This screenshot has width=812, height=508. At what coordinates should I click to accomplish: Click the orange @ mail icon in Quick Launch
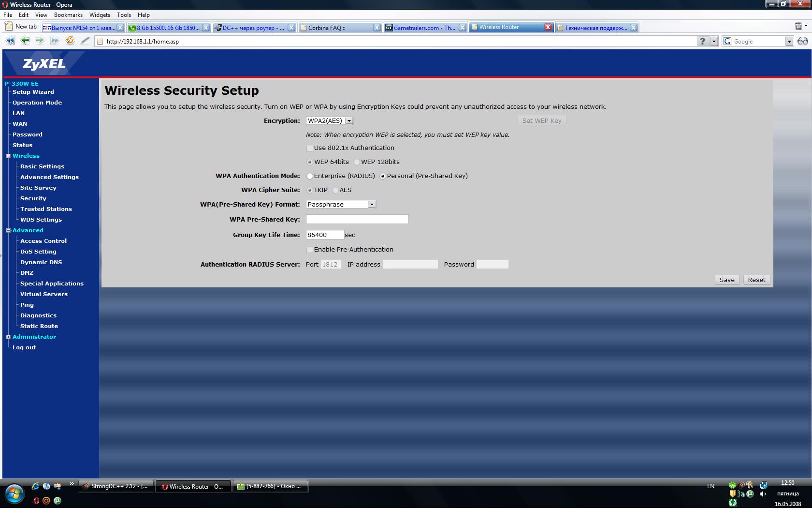point(46,501)
